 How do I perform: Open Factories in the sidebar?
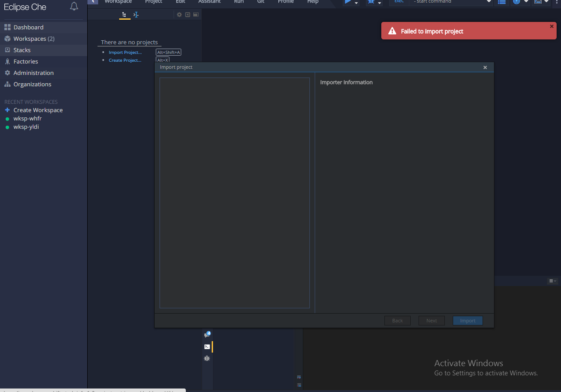coord(43,61)
